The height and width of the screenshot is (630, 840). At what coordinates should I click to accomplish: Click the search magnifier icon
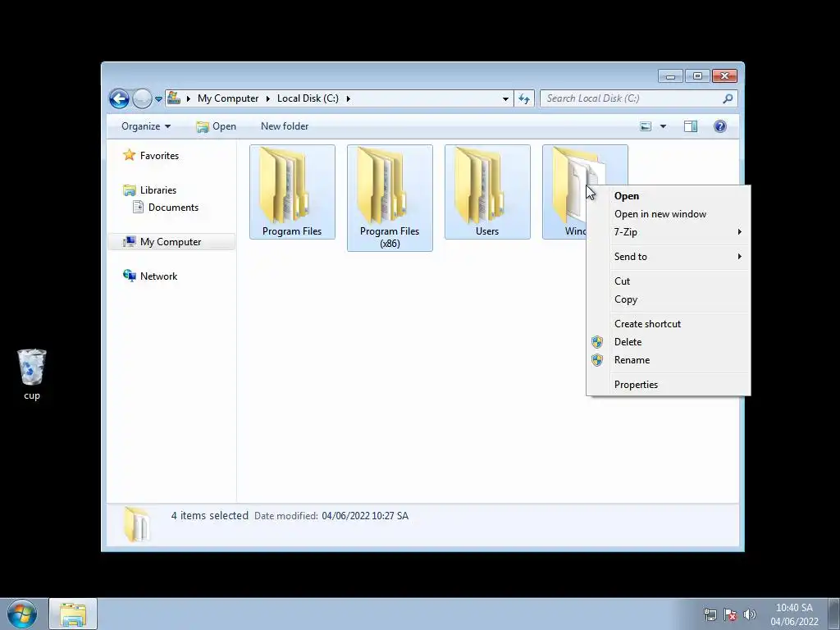point(728,98)
